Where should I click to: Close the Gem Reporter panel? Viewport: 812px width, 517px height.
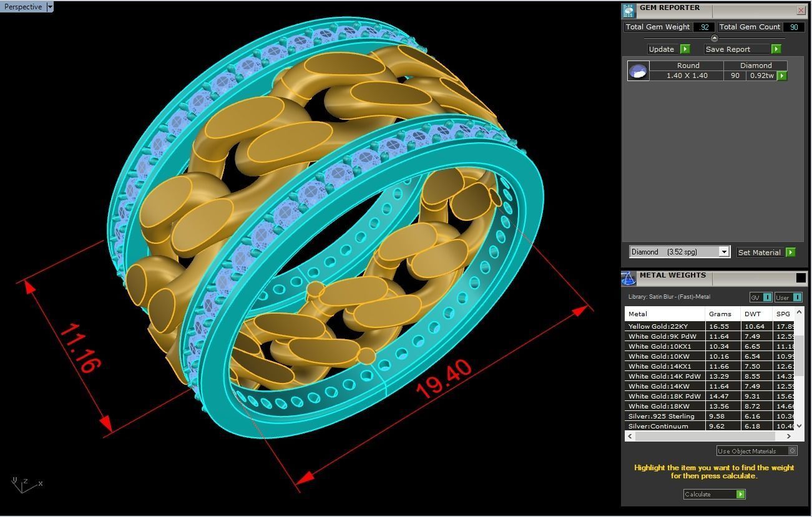pyautogui.click(x=801, y=11)
